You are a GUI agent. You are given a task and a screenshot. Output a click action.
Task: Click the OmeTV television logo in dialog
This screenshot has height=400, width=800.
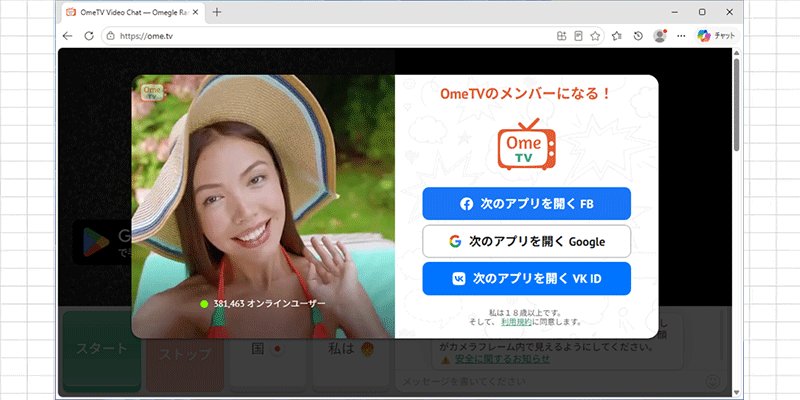pyautogui.click(x=527, y=144)
